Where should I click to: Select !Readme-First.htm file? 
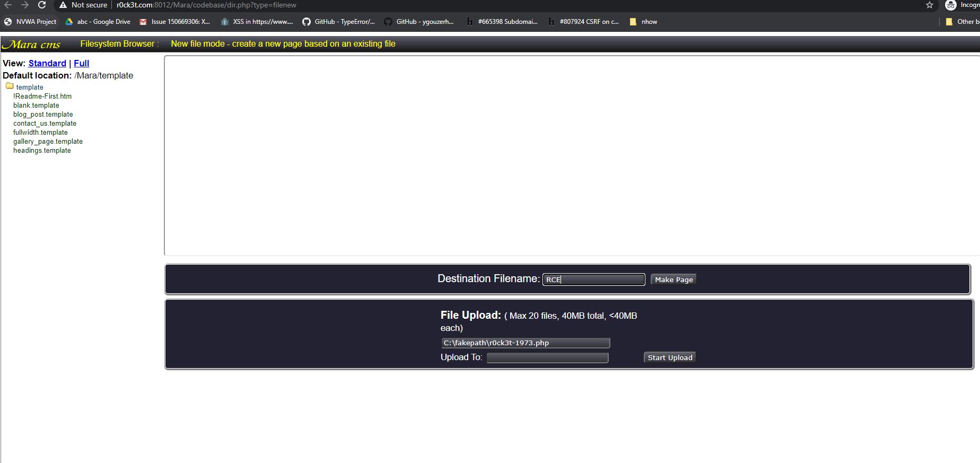click(42, 96)
